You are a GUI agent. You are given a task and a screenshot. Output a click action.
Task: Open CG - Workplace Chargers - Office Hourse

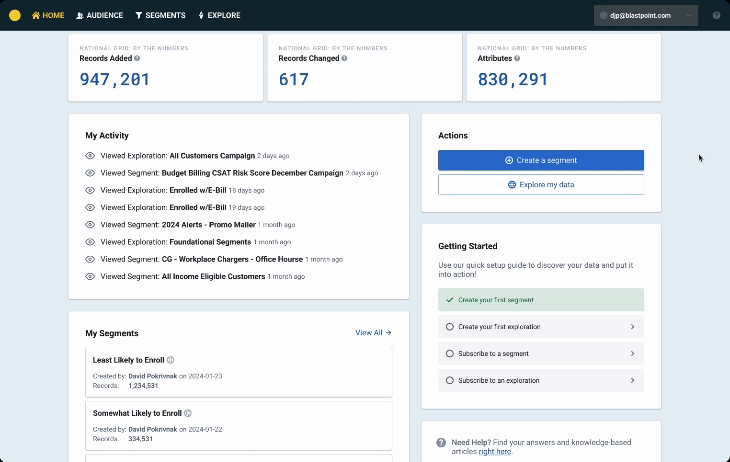232,259
